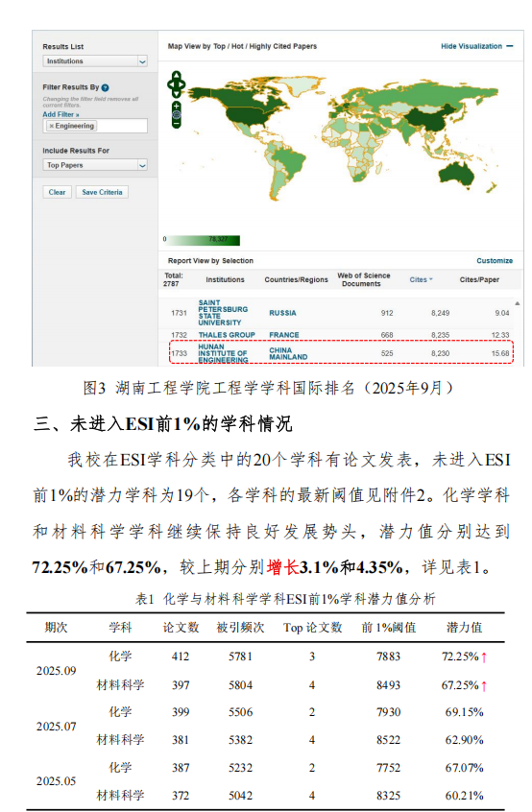Remove the Engineering filter tag
Image resolution: width=532 pixels, height=812 pixels.
point(51,126)
